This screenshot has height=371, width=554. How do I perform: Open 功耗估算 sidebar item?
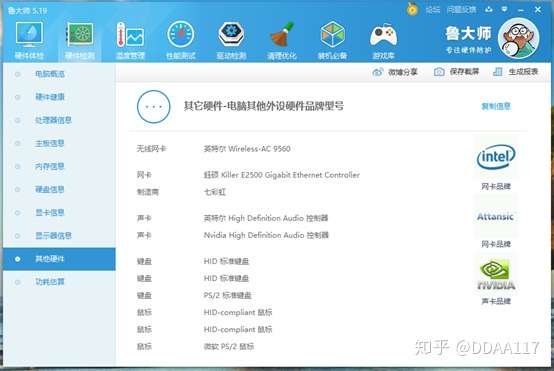(49, 282)
